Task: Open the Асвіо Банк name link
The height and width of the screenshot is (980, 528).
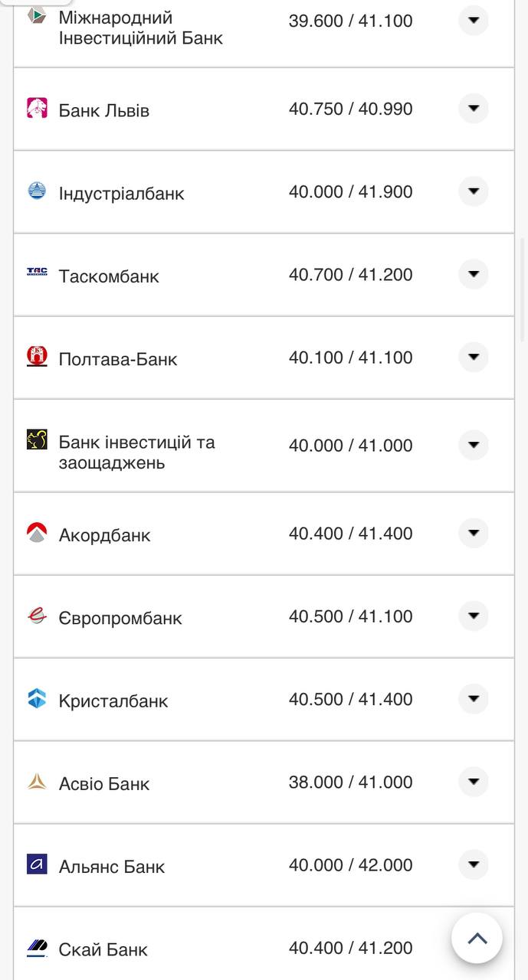Action: click(x=104, y=784)
